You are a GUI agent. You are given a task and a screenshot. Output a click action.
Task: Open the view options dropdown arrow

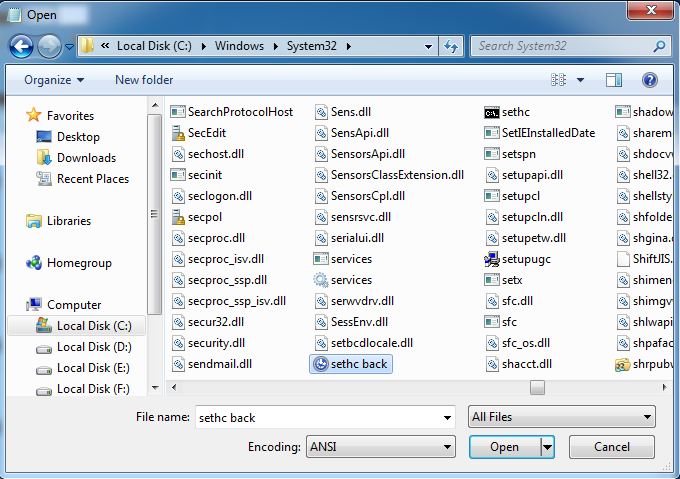click(580, 80)
